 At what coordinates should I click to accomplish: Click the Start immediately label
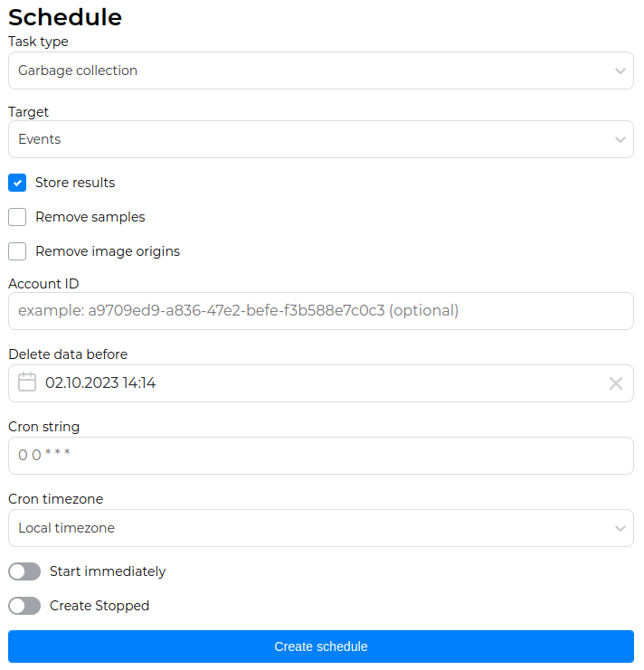coord(108,571)
